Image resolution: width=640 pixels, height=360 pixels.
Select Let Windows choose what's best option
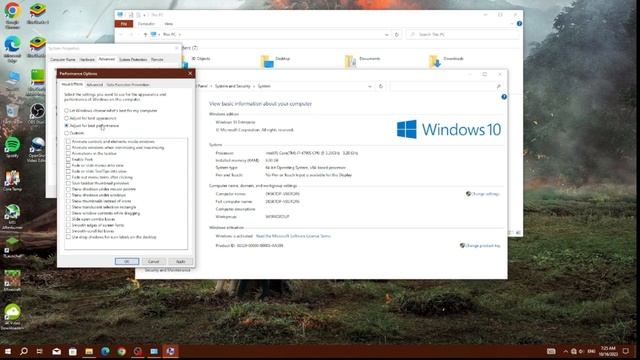111,111
